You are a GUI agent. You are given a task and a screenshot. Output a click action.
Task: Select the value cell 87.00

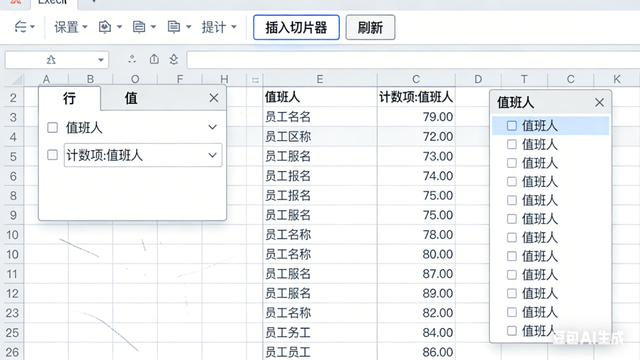[416, 274]
